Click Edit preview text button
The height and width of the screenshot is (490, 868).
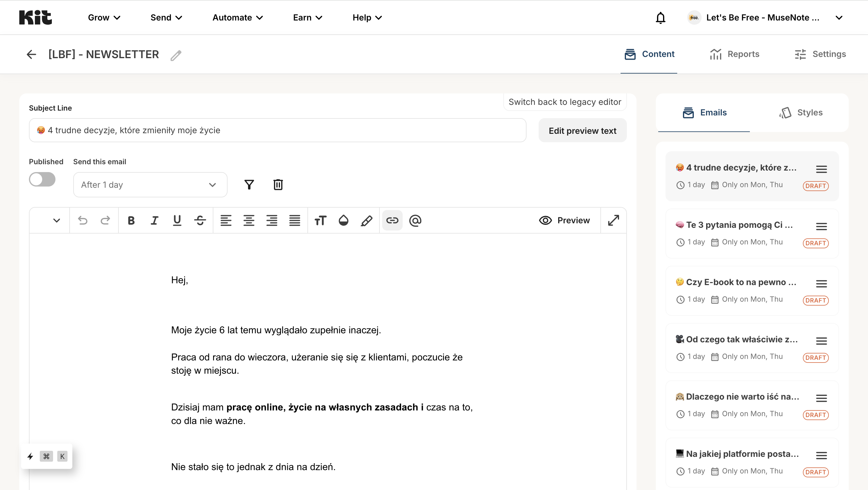click(x=582, y=130)
